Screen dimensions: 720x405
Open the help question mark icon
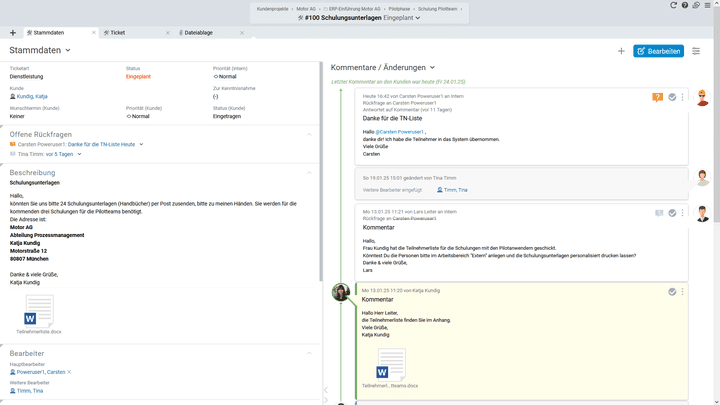pos(685,6)
